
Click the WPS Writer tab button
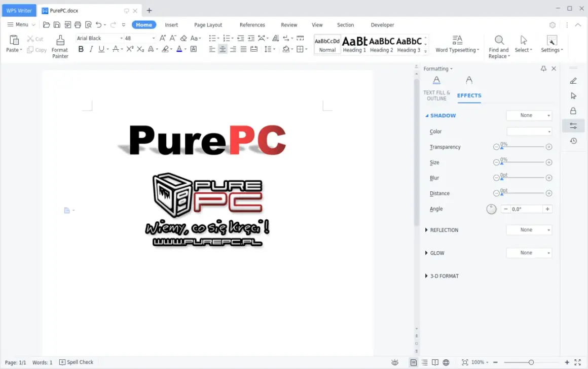[19, 11]
